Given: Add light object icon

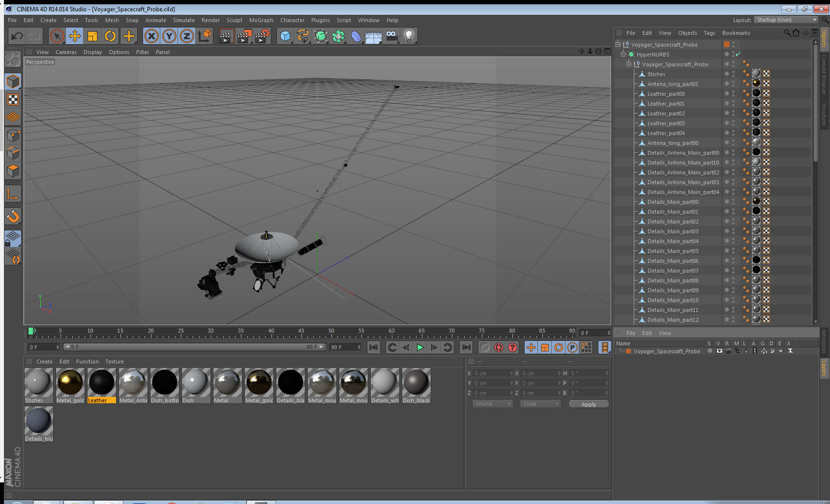Looking at the screenshot, I should coord(409,36).
